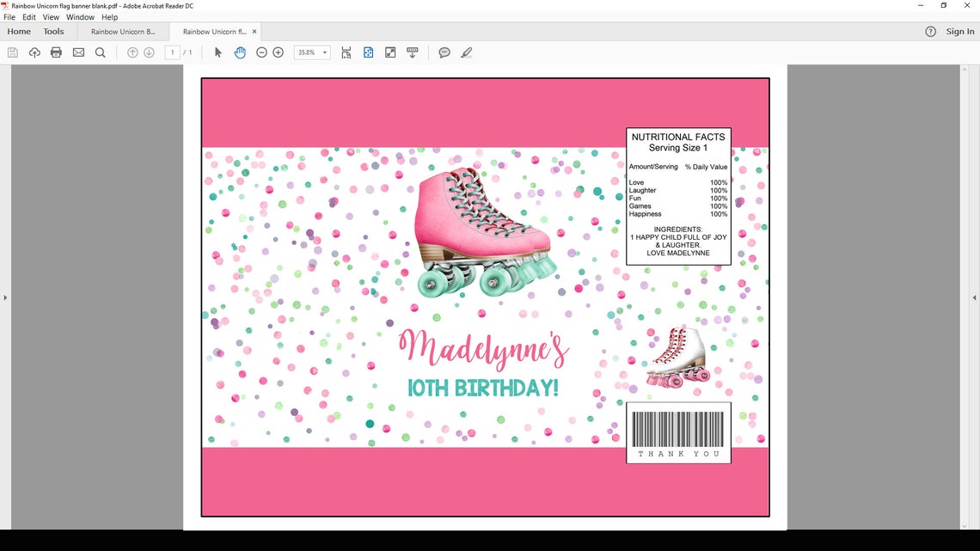Select the text selection arrow tool
980x551 pixels.
pyautogui.click(x=217, y=52)
